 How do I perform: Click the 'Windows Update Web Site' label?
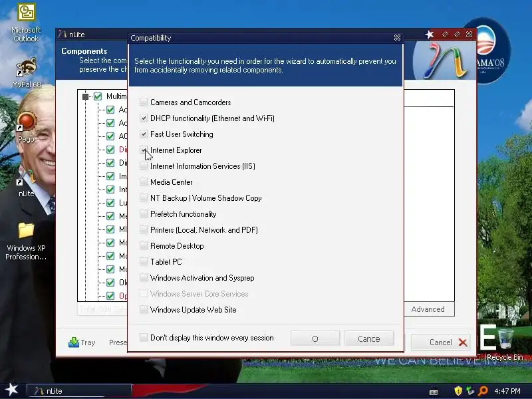[x=194, y=309]
